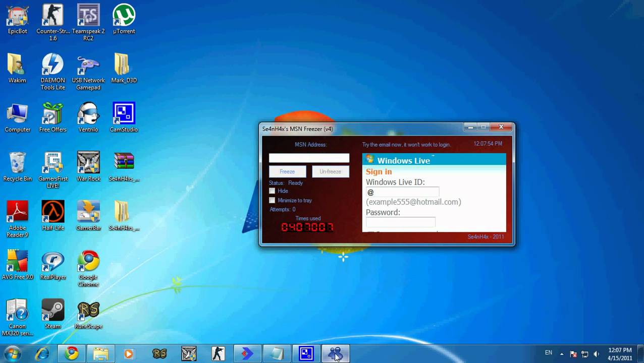Open Chrome from the taskbar
Image resolution: width=644 pixels, height=363 pixels.
[x=72, y=353]
